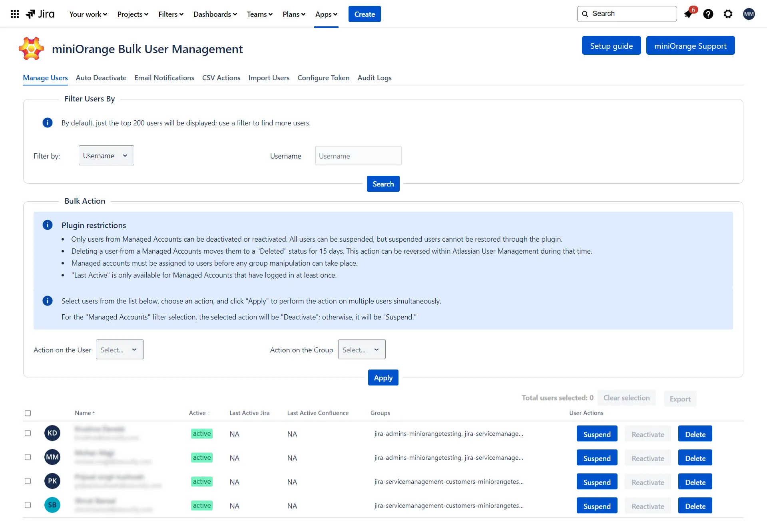767x532 pixels.
Task: Click the active status badge in KD row
Action: click(202, 433)
